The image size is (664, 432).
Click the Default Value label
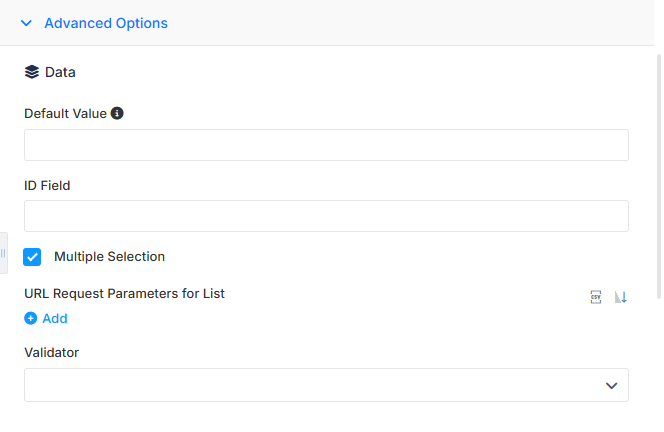point(65,114)
